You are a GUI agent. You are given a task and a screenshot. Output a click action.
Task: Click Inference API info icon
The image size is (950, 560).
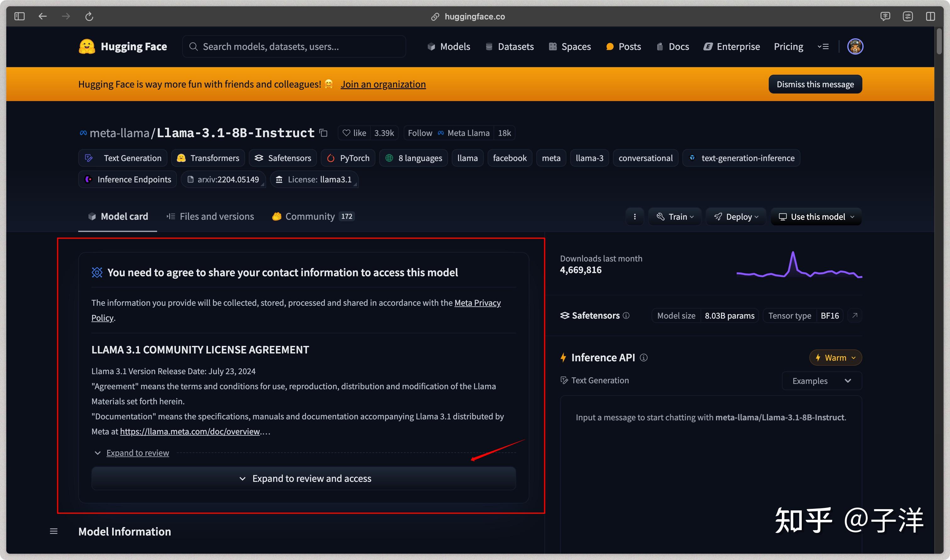(644, 357)
